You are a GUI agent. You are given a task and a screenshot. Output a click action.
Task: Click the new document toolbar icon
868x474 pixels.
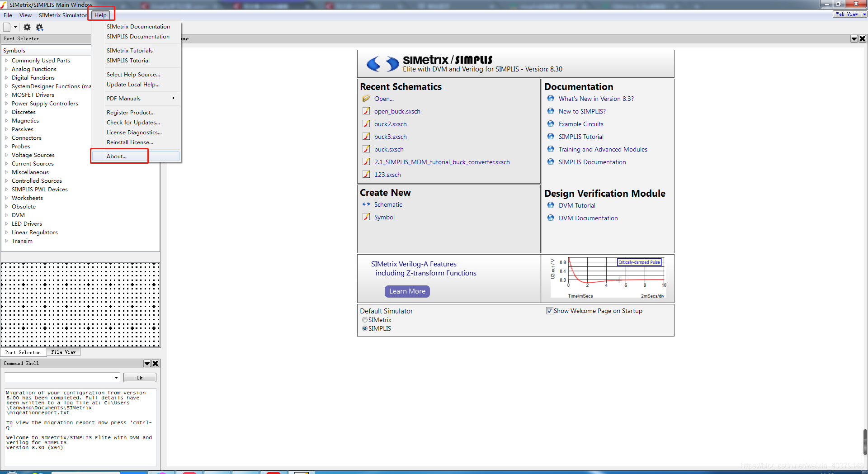[7, 27]
